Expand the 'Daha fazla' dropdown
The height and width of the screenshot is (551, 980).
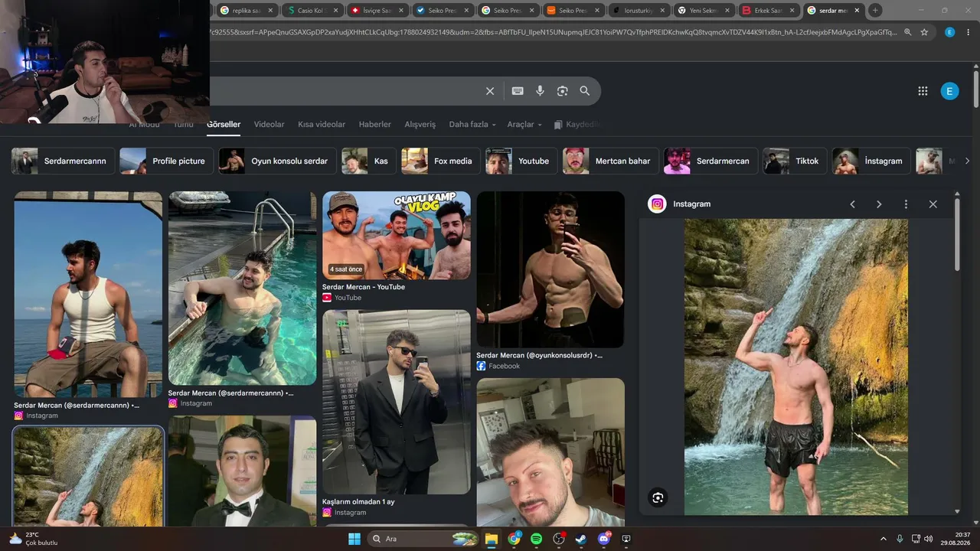[472, 125]
